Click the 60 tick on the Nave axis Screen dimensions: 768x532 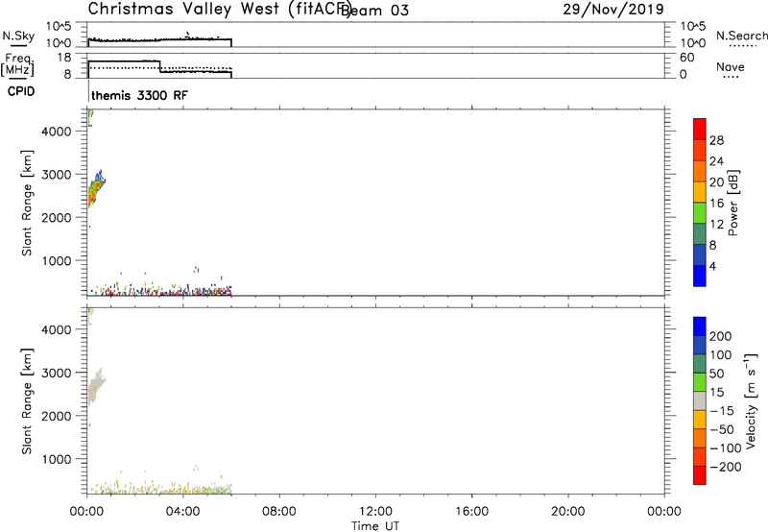click(686, 58)
